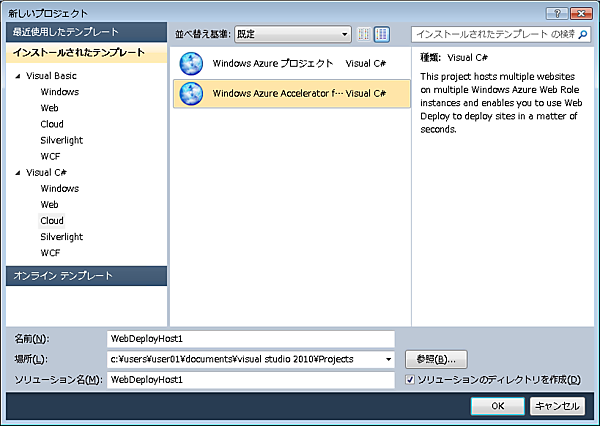Select WCF under Visual Basic
This screenshot has height=426, width=600.
[x=50, y=156]
